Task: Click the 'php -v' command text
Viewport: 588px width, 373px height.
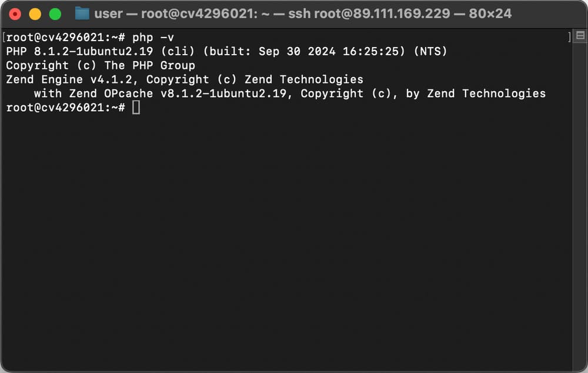Action: click(153, 38)
